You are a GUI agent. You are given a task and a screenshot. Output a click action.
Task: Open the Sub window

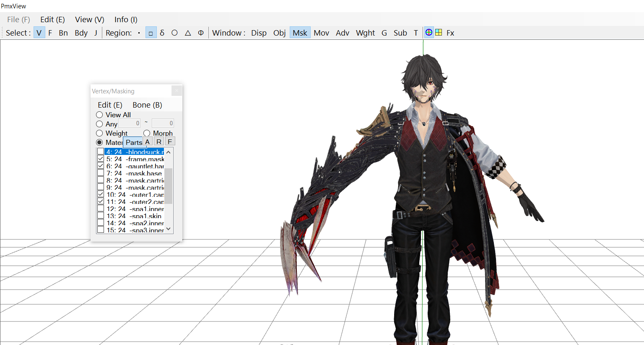click(400, 33)
